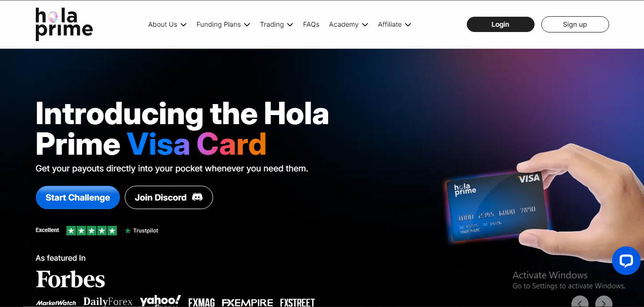Click the Hola Prime logo in header
644x307 pixels.
(x=64, y=24)
